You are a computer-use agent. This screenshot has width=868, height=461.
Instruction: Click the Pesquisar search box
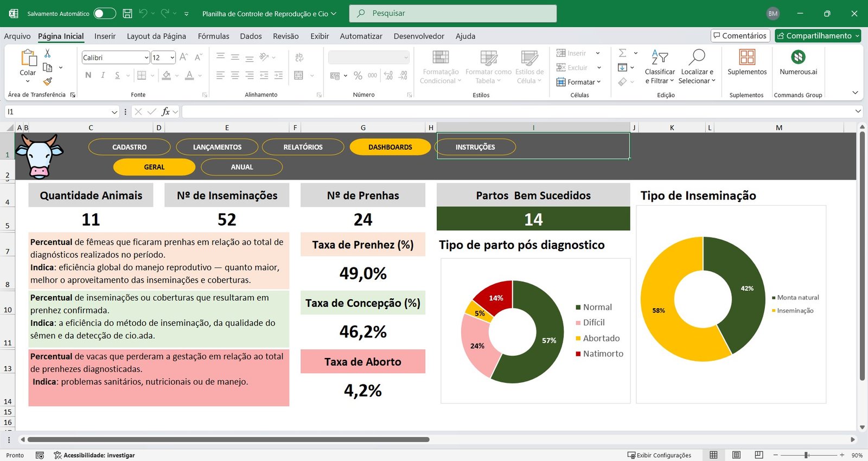(453, 14)
